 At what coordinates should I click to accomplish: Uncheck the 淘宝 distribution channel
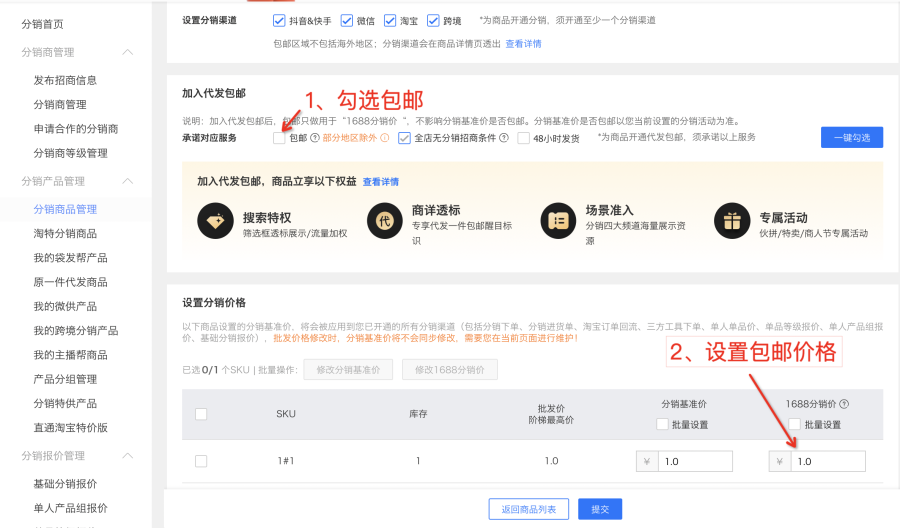point(390,20)
